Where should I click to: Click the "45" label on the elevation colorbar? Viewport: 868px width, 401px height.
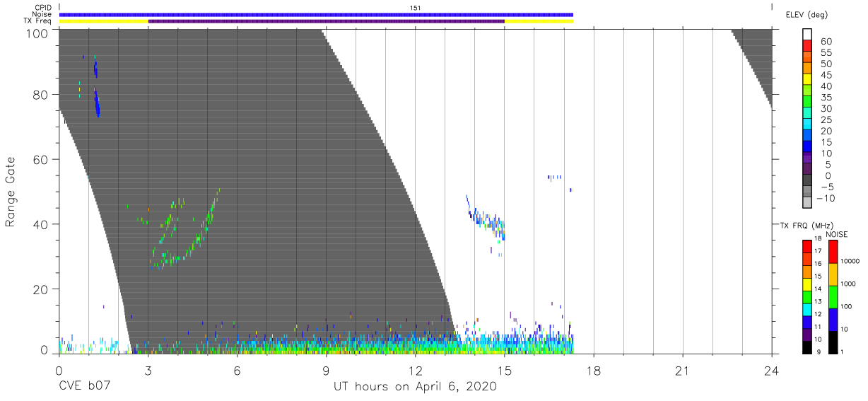pyautogui.click(x=826, y=75)
